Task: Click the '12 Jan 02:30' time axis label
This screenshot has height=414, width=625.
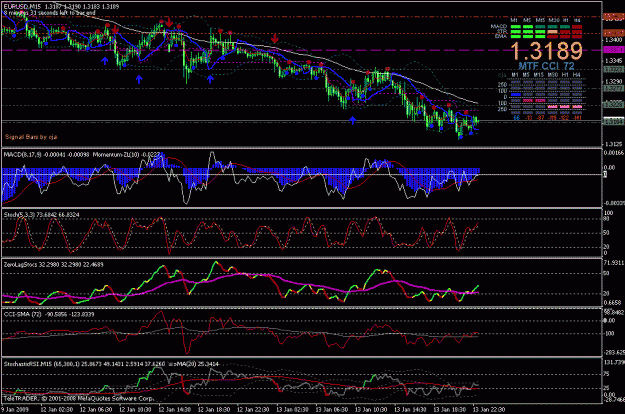Action: [57, 409]
